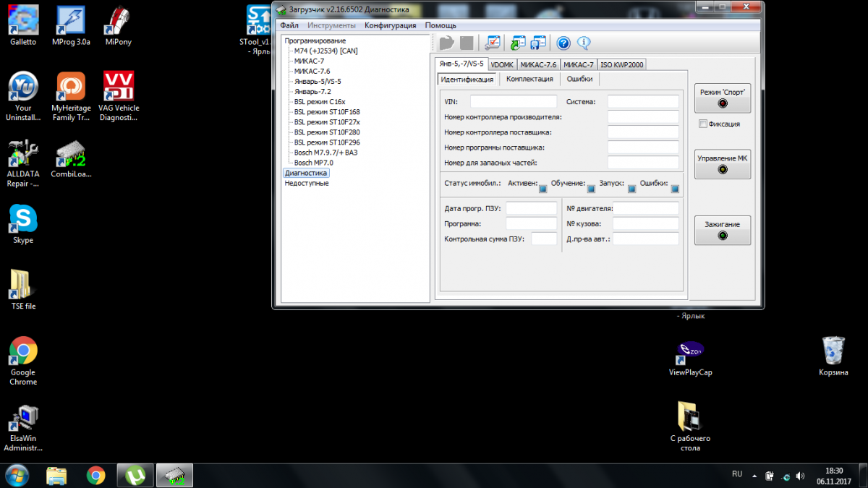Open the Помощь menu
This screenshot has width=868, height=488.
click(441, 25)
